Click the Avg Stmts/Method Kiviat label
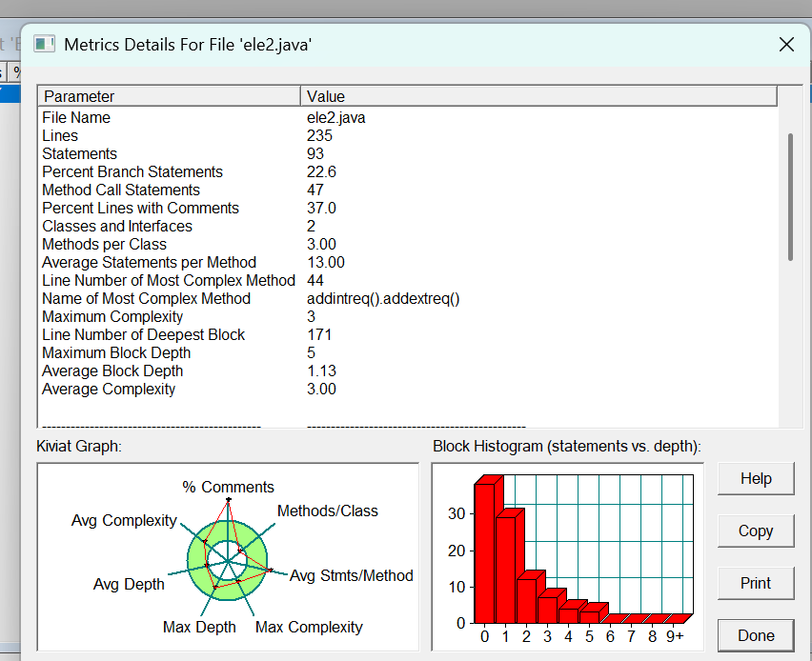The image size is (812, 661). pos(351,575)
